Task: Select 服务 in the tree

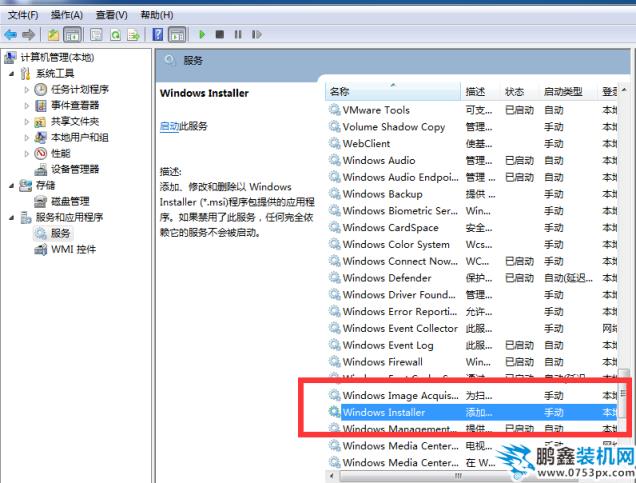Action: coord(60,234)
